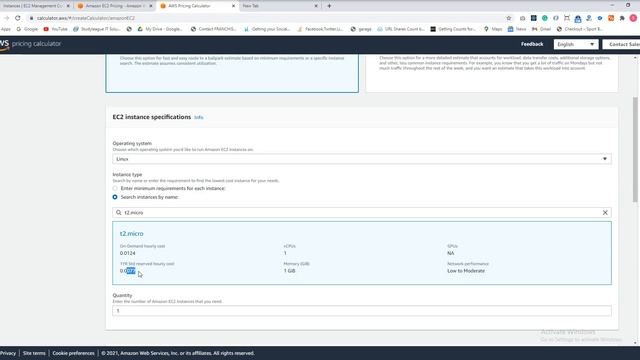Screen dimensions: 640x360
Task: Open the Facebook Twitter bookmark
Action: [320, 29]
